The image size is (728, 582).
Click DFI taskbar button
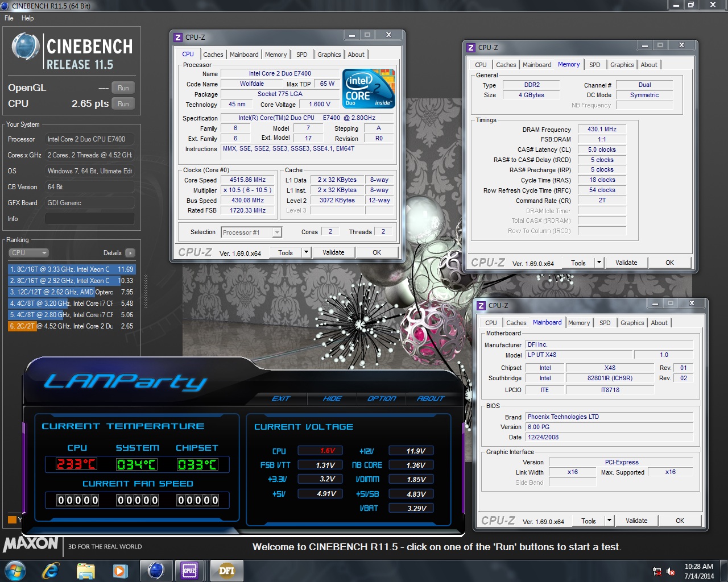pyautogui.click(x=226, y=571)
